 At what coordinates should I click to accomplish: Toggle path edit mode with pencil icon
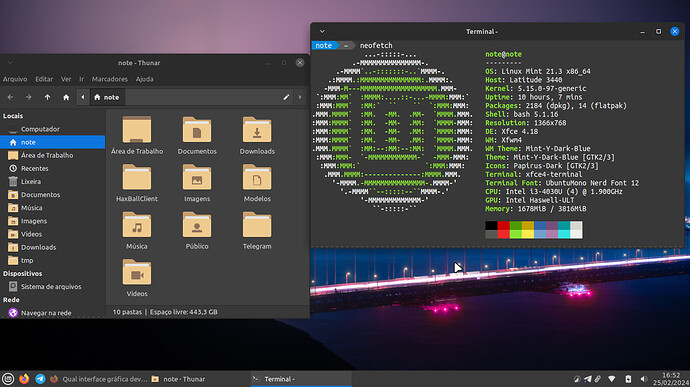tap(286, 97)
